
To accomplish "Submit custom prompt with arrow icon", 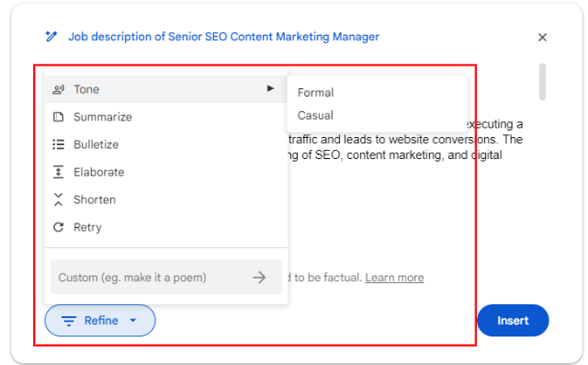I will click(259, 278).
